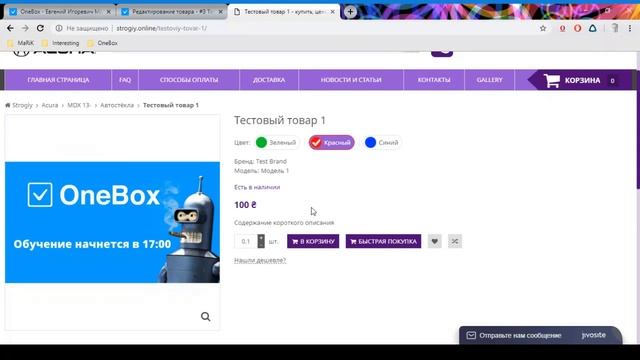Click the browser forward arrow
The width and height of the screenshot is (640, 360).
[25, 28]
